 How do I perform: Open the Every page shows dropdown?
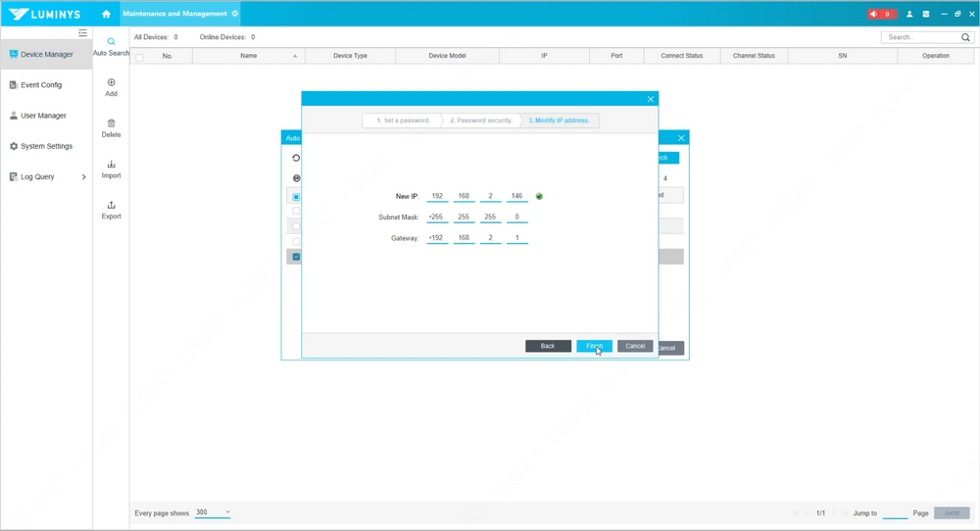coord(213,512)
